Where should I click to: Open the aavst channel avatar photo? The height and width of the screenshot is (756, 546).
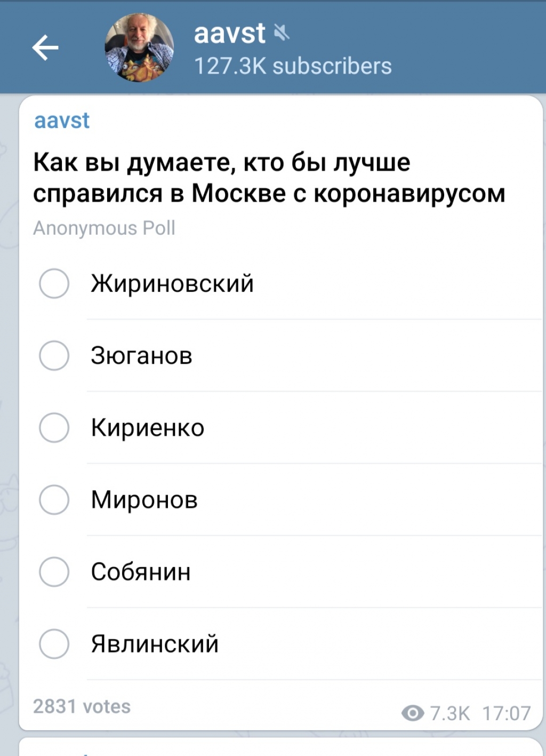coord(139,47)
